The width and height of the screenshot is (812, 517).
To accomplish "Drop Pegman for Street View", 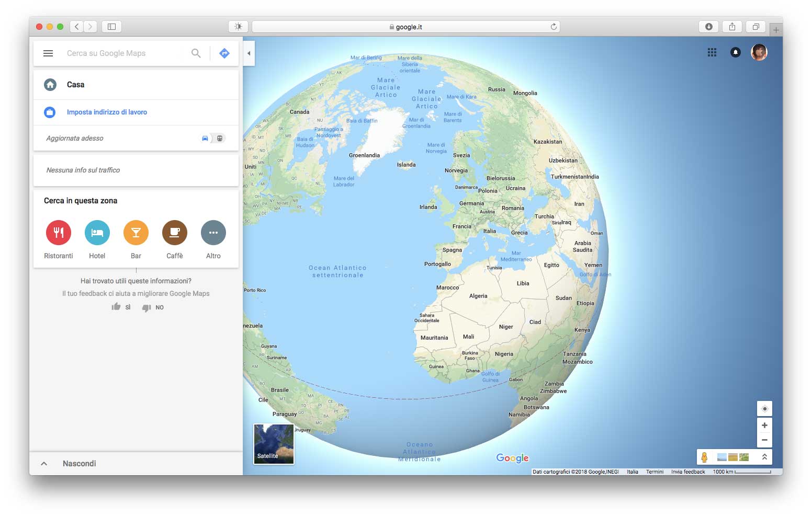I will click(706, 457).
